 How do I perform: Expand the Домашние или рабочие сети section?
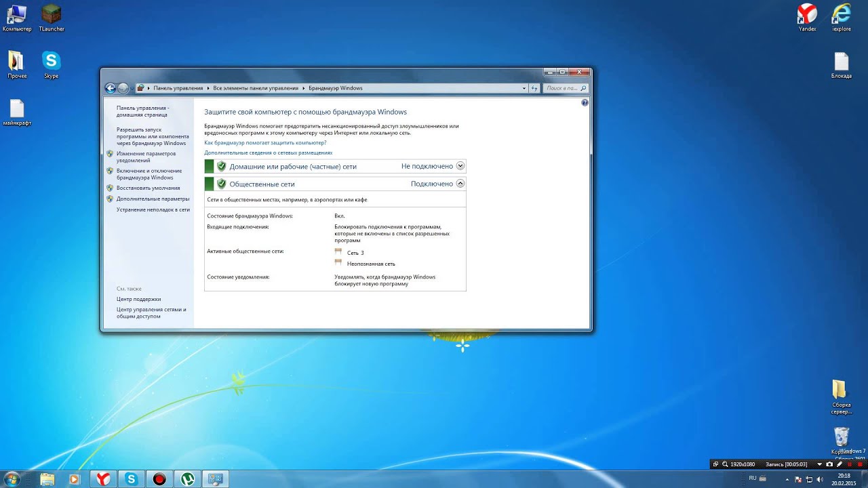[460, 166]
